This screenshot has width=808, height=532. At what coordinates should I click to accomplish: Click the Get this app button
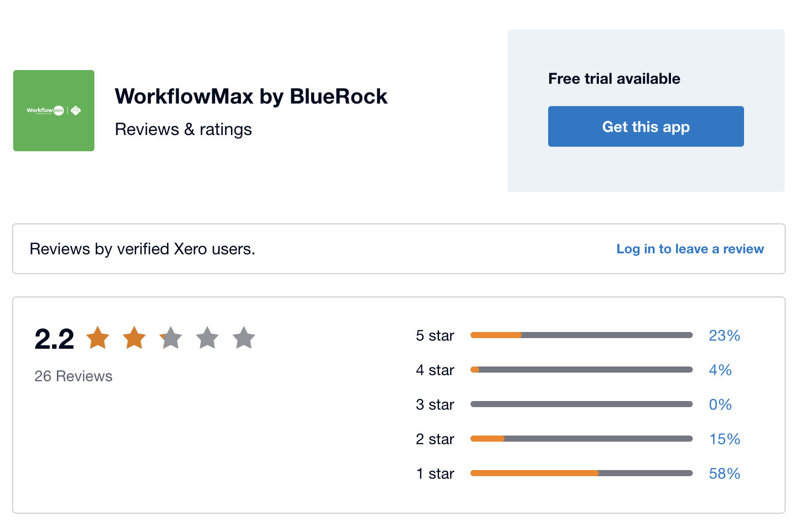[646, 126]
